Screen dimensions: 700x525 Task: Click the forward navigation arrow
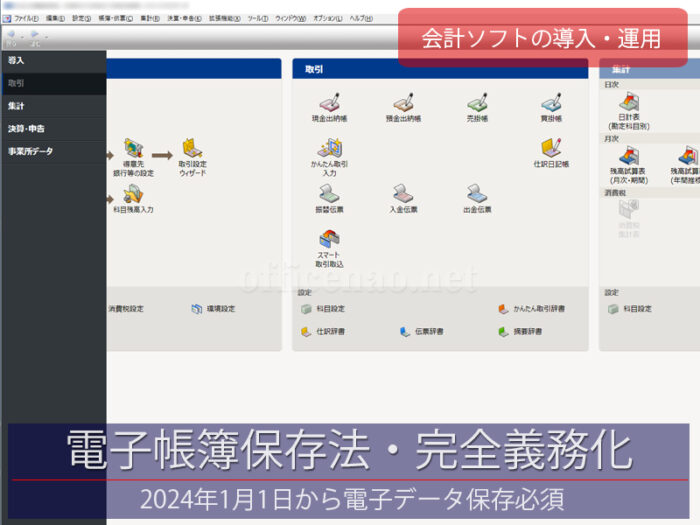(34, 33)
